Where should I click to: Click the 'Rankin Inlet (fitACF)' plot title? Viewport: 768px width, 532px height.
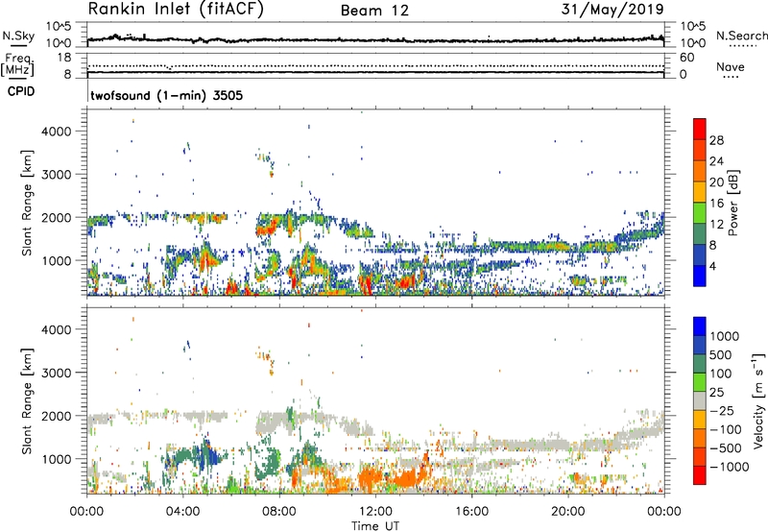point(176,9)
